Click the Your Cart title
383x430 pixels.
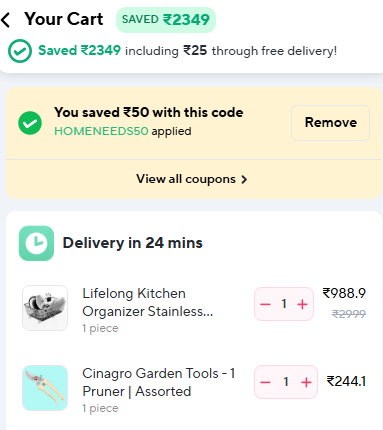(64, 19)
